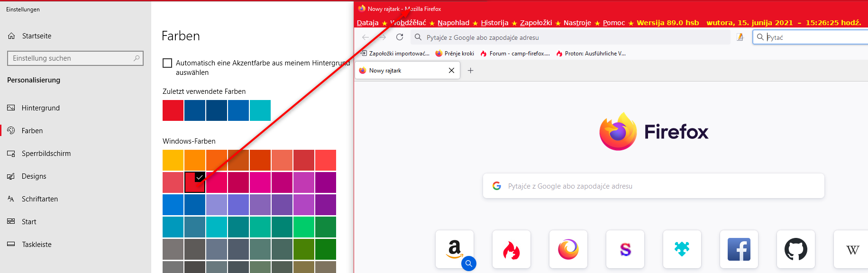Image resolution: width=868 pixels, height=273 pixels.
Task: Click the Farben palette icon
Action: [x=11, y=130]
